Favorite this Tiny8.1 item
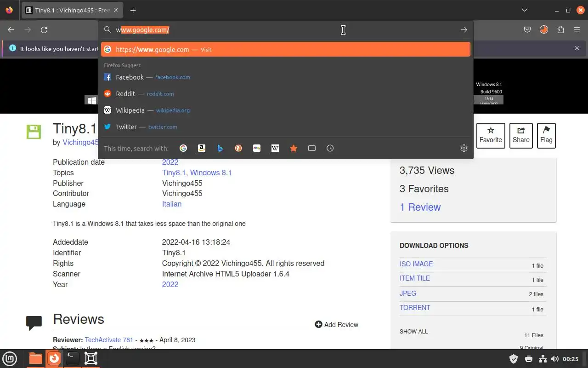The image size is (588, 368). [x=491, y=135]
